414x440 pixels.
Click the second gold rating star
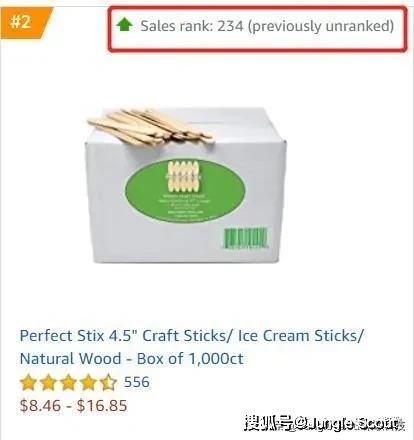48,382
